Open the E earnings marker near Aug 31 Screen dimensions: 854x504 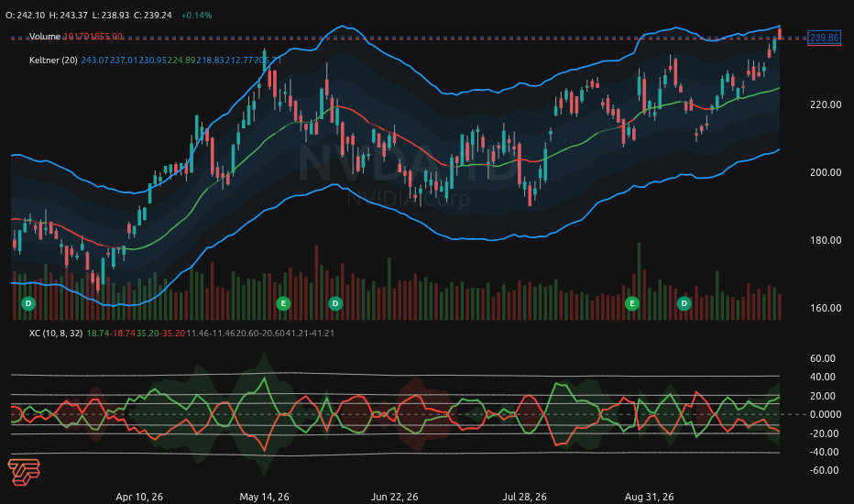[x=631, y=303]
